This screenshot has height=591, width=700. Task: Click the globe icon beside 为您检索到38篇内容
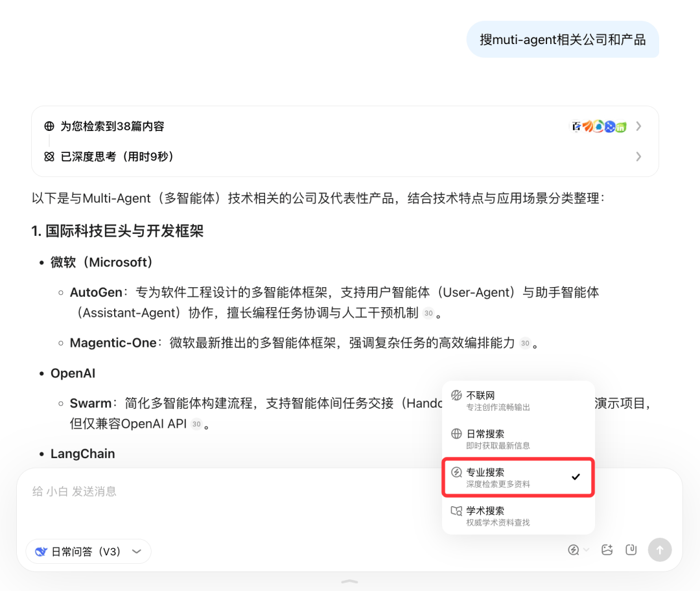click(x=49, y=126)
